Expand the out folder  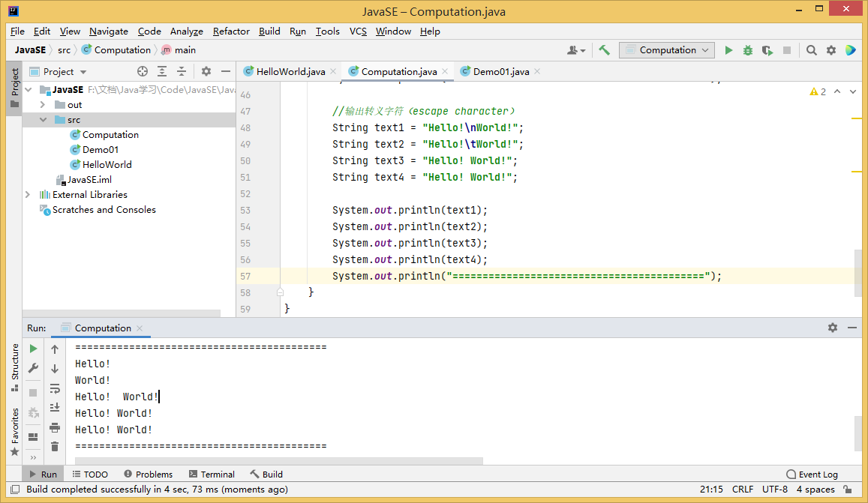(43, 105)
